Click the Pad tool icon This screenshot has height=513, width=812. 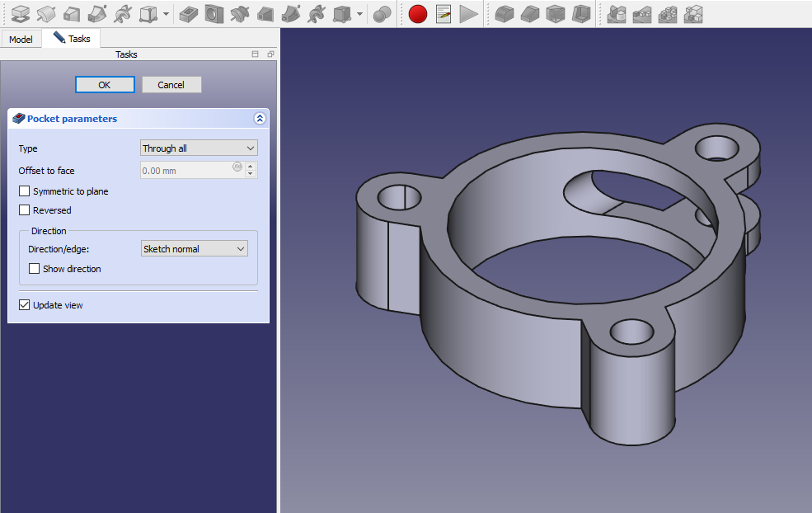click(x=21, y=14)
